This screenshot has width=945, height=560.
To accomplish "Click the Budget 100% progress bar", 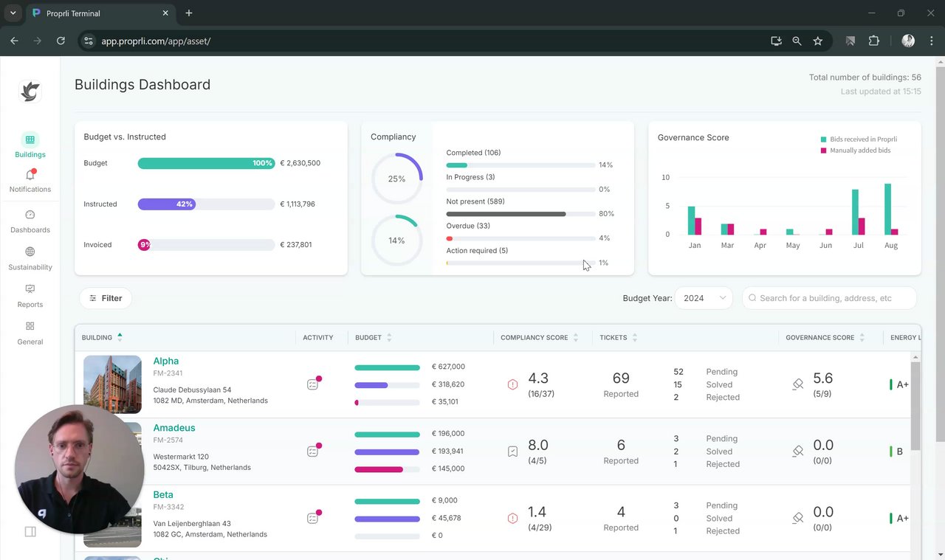I will click(x=206, y=163).
